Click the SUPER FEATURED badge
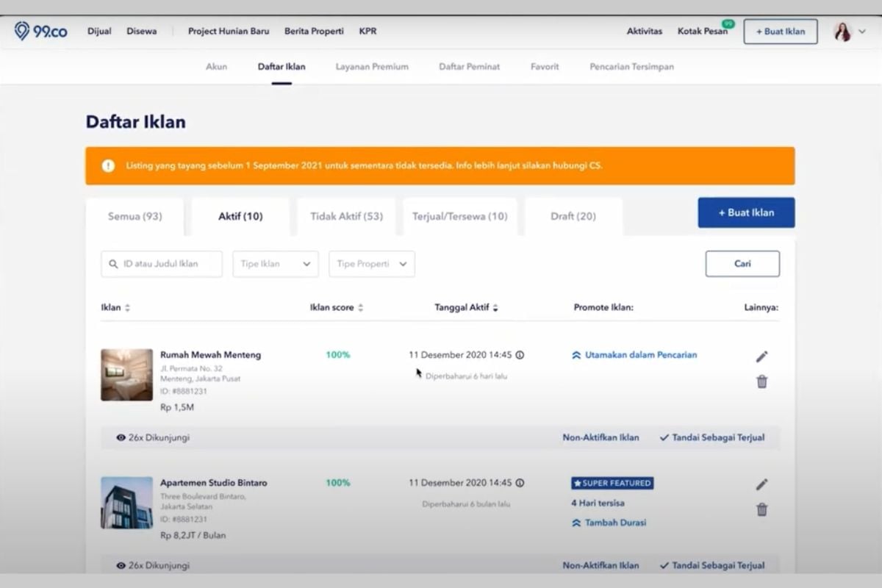 [x=612, y=483]
